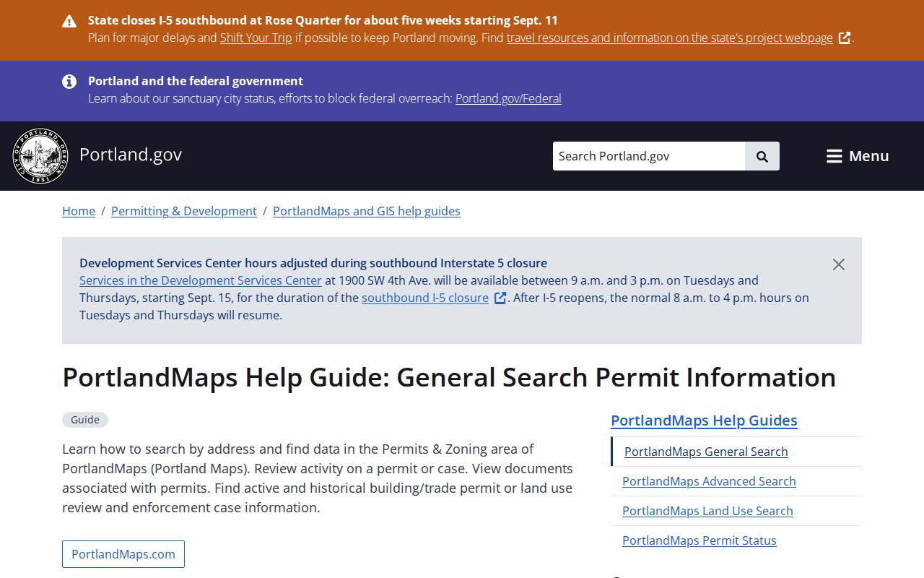The width and height of the screenshot is (924, 578).
Task: Click the warning triangle alert icon
Action: pyautogui.click(x=69, y=21)
